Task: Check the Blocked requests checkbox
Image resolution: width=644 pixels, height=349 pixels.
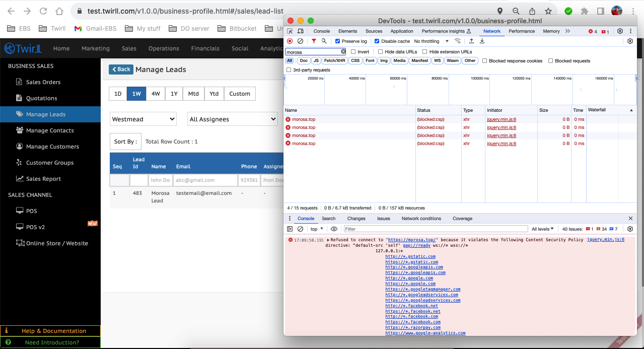Action: (x=551, y=61)
